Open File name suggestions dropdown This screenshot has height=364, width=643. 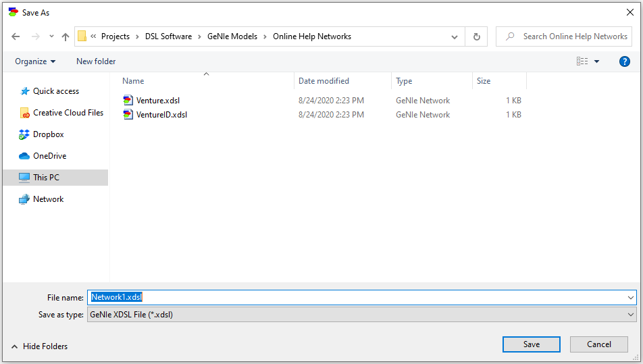point(631,298)
